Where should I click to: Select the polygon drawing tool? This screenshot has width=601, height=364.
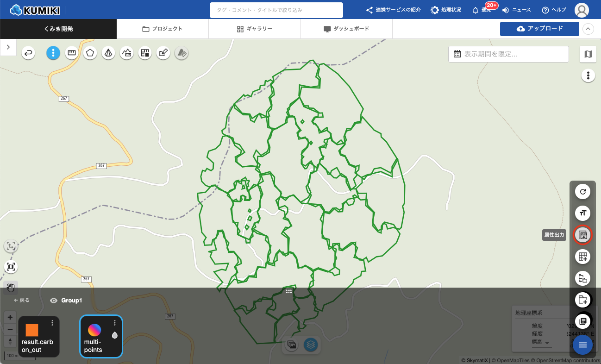tap(90, 53)
